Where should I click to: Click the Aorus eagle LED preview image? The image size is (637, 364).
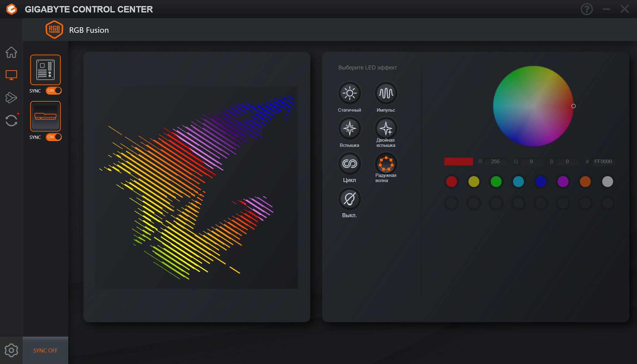(x=197, y=187)
